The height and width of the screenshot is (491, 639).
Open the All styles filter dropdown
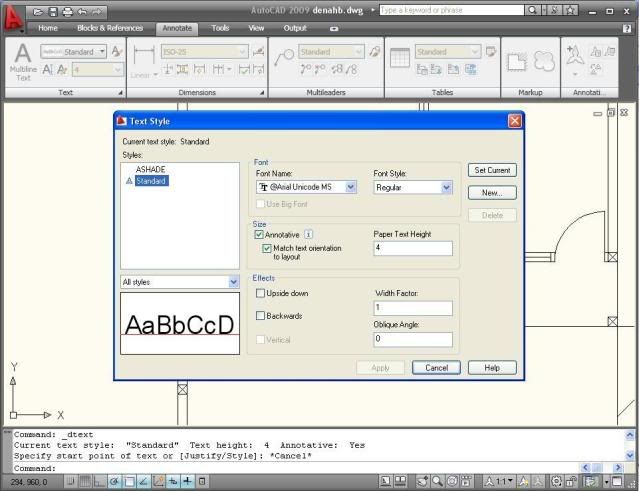coord(234,282)
